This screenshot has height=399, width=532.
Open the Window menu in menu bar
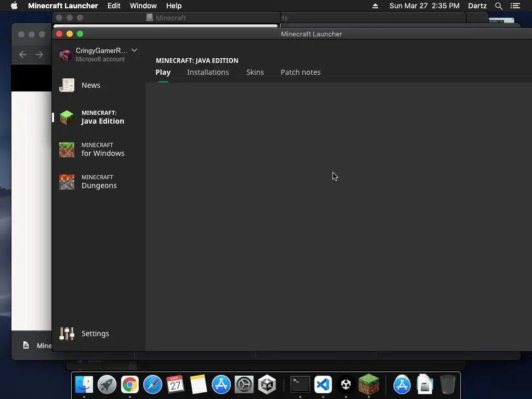click(143, 6)
